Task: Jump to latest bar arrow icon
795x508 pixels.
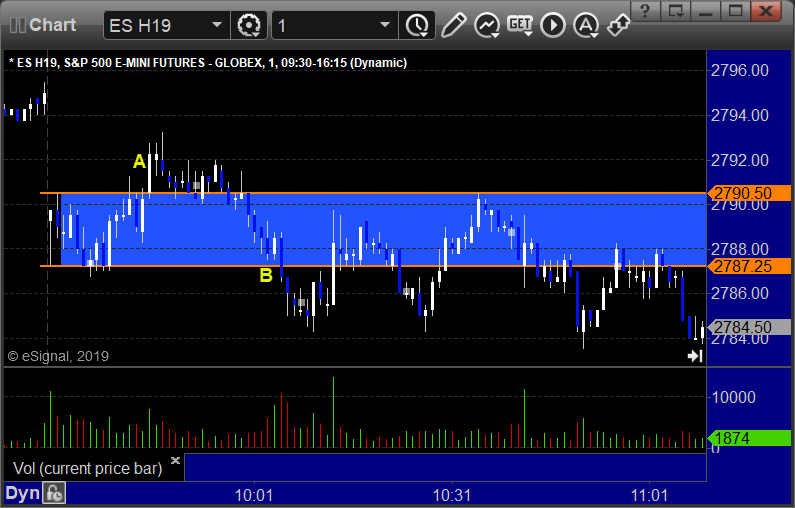Action: pos(695,356)
